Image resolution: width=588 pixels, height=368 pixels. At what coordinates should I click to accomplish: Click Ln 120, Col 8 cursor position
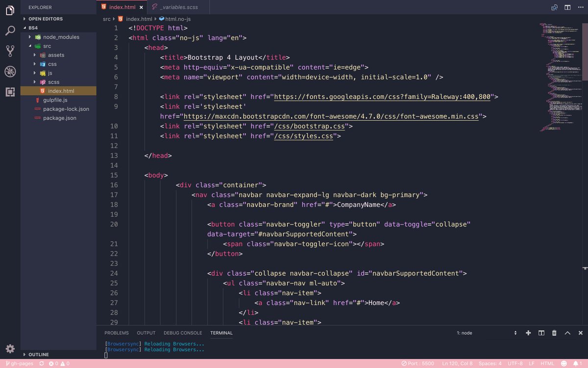pos(457,364)
